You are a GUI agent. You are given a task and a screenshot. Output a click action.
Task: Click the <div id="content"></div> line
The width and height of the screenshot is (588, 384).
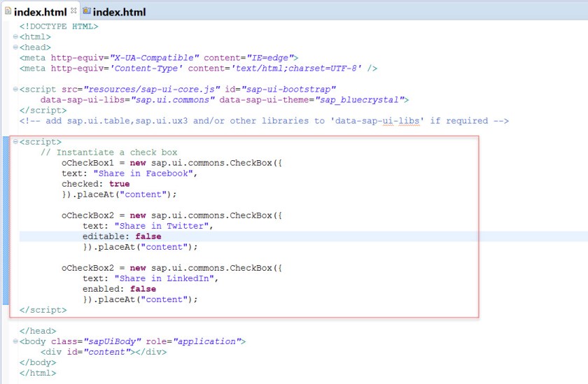pos(104,352)
